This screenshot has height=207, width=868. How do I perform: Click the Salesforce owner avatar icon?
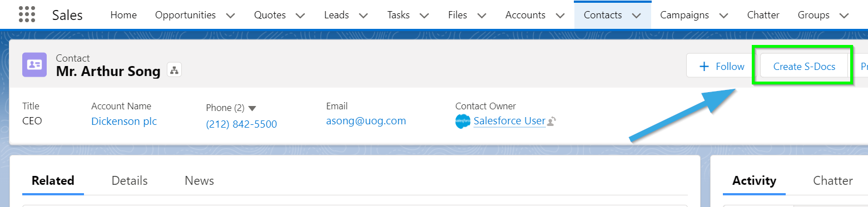463,121
